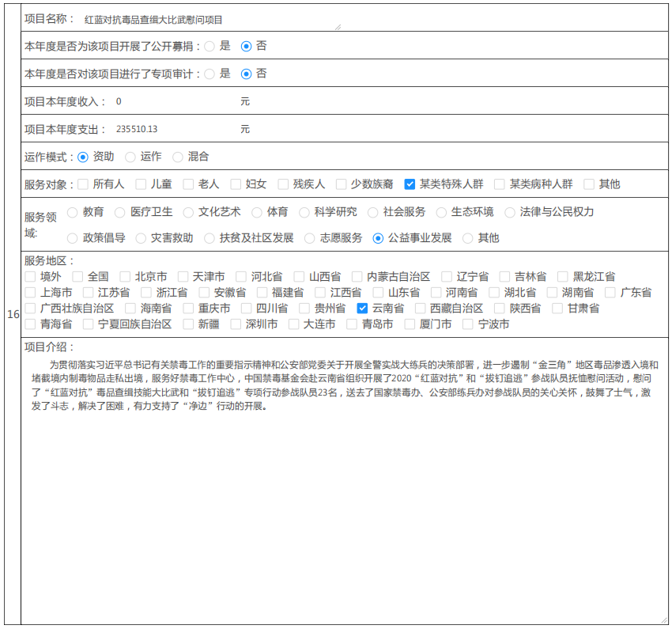The height and width of the screenshot is (629, 672).
Task: Uncheck the 云南省 region checkbox
Action: pos(362,309)
